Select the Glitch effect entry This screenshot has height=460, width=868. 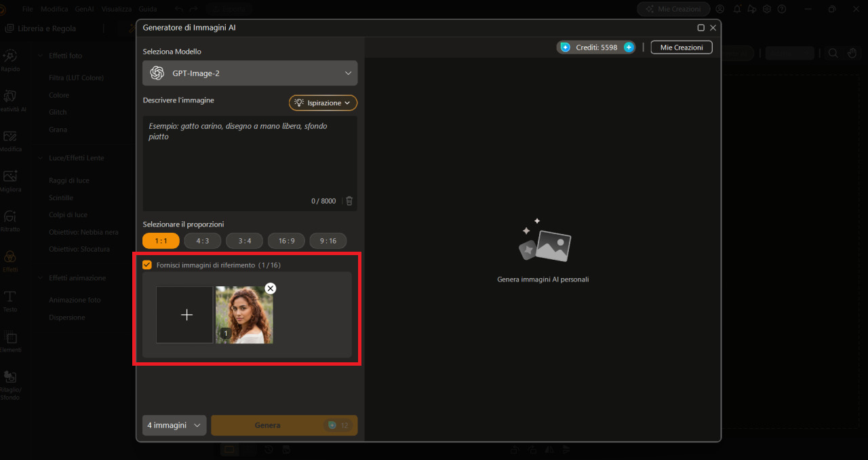click(58, 113)
